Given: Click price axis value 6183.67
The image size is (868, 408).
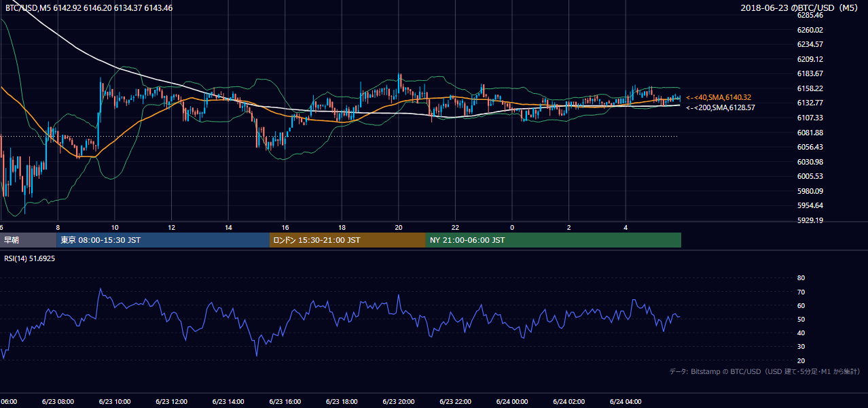Looking at the screenshot, I should [x=810, y=73].
